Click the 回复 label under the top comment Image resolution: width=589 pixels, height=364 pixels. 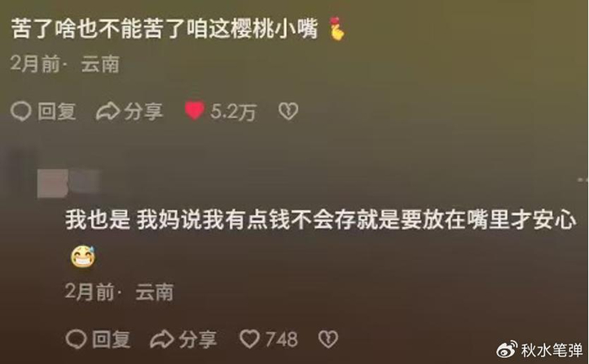coord(56,112)
